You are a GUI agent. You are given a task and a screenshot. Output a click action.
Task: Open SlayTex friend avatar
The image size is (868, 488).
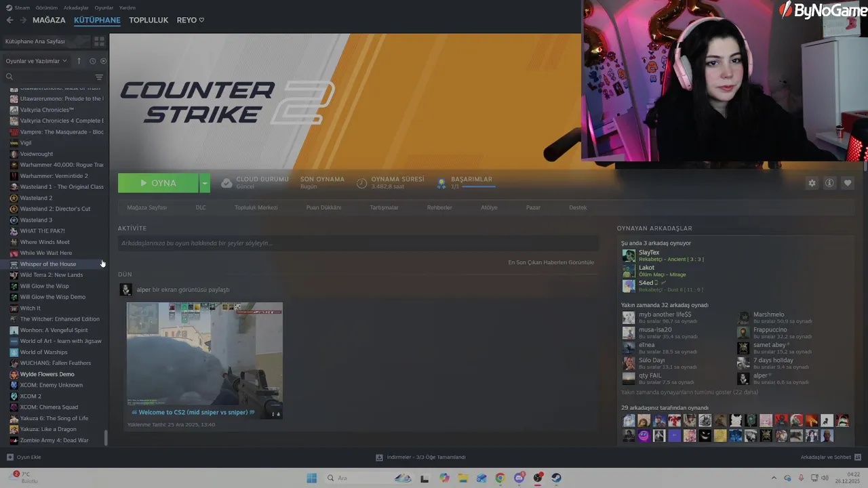629,256
